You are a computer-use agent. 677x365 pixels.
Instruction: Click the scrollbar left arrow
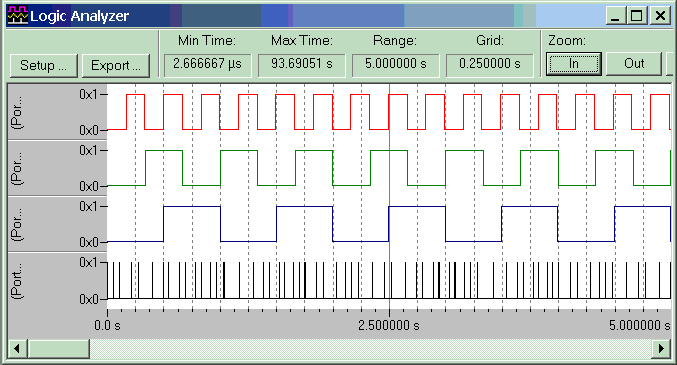click(x=18, y=348)
